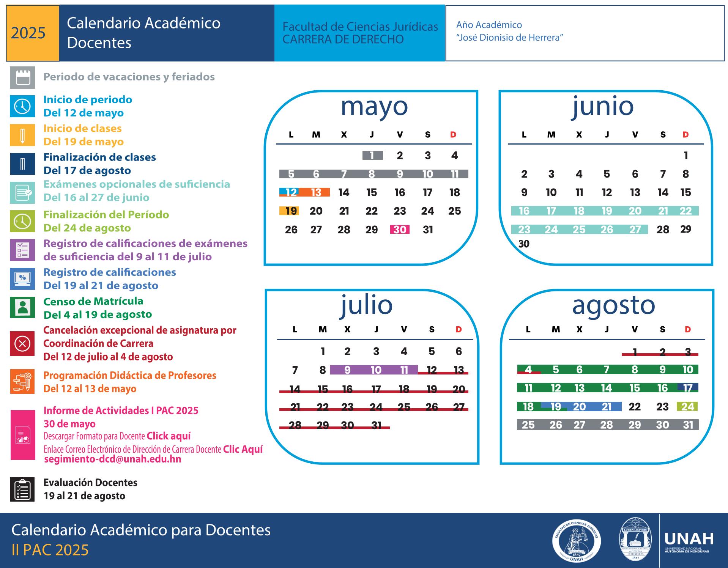Click the red Cancelación excepcional X icon

coord(22,343)
